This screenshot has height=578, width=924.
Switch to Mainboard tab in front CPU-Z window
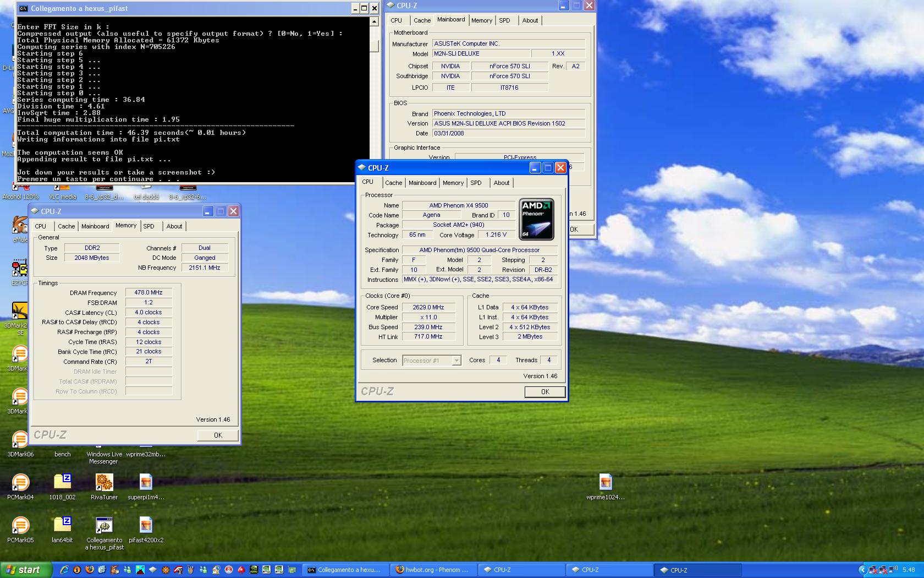pos(422,183)
